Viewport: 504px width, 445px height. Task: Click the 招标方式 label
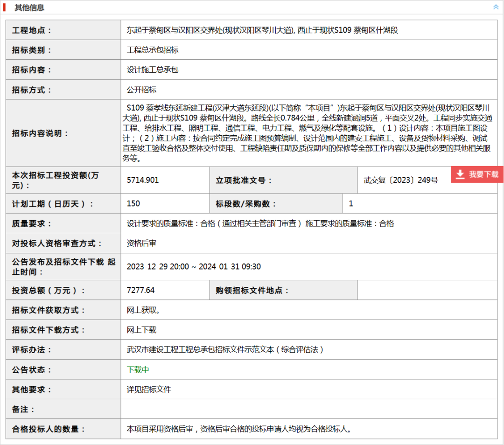point(32,90)
